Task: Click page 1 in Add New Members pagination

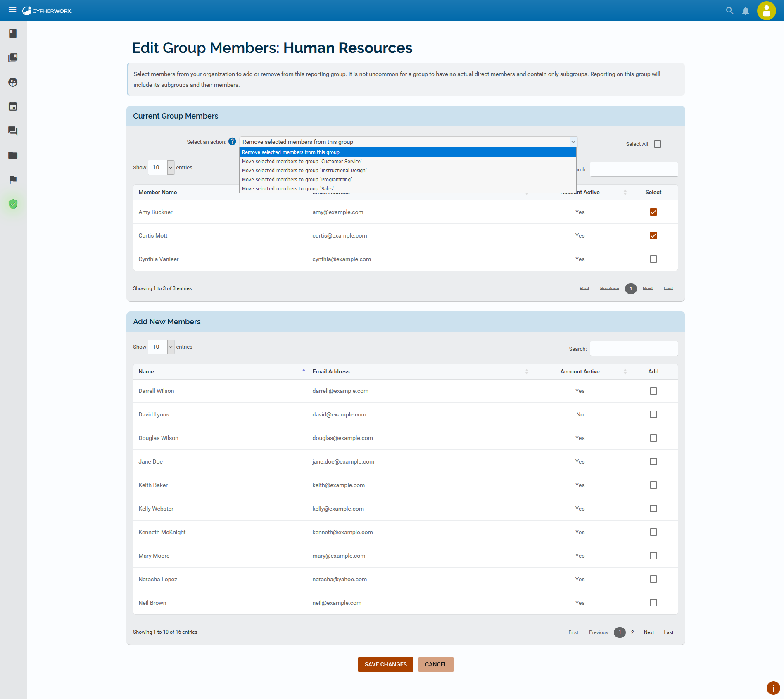Action: pyautogui.click(x=620, y=632)
